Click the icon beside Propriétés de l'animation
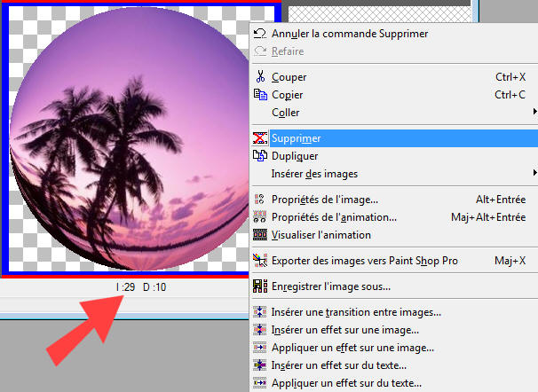Screen dimensions: 538x392 [x=260, y=217]
